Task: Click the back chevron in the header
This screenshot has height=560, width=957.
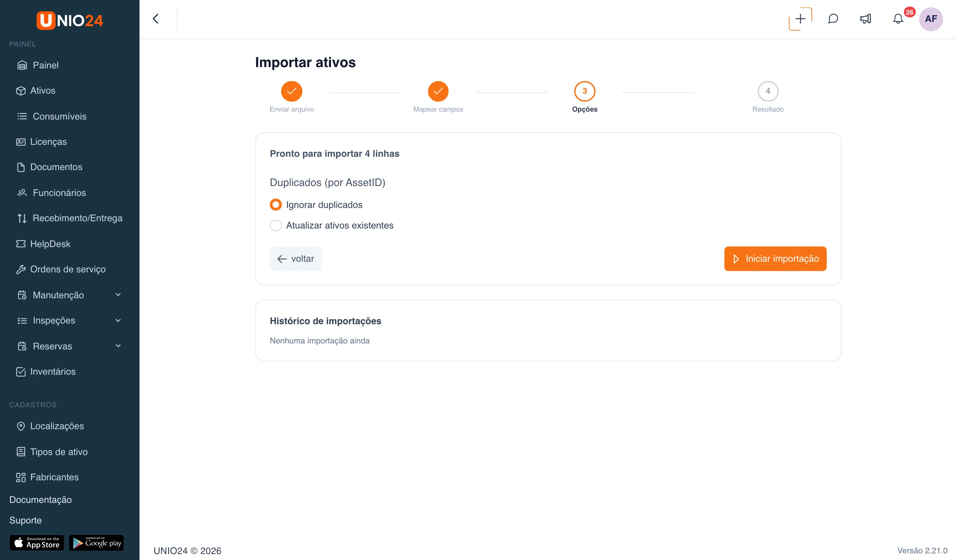Action: click(x=156, y=19)
